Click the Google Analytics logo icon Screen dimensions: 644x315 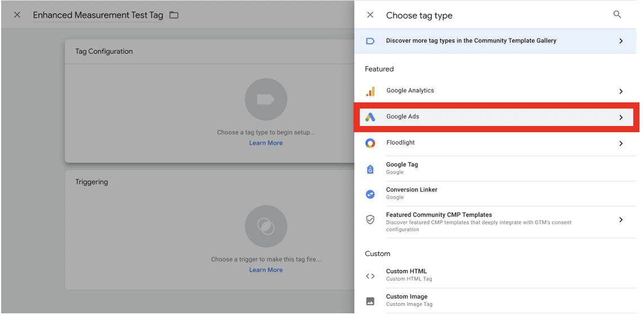point(370,91)
